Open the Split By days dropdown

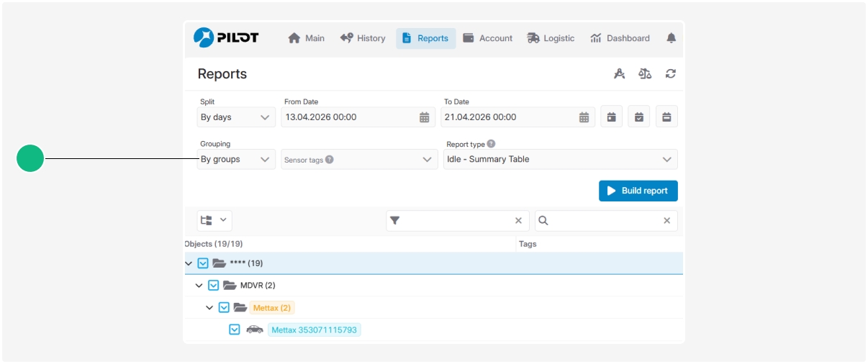[x=236, y=117]
